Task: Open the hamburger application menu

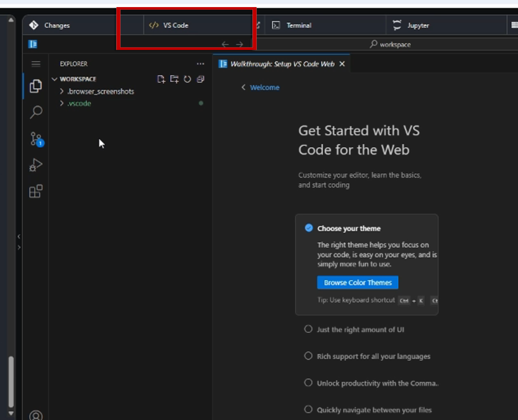Action: [x=36, y=64]
